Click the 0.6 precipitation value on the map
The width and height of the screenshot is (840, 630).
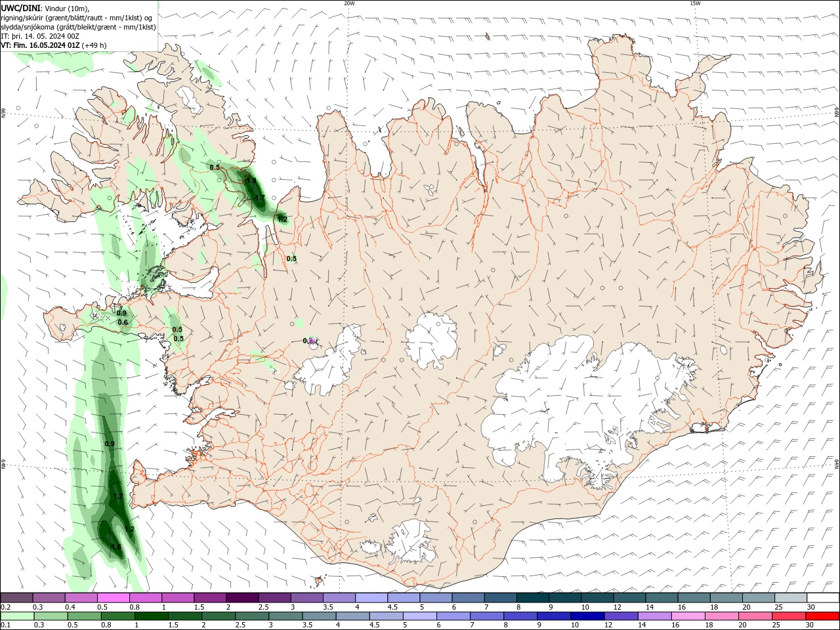pyautogui.click(x=123, y=322)
